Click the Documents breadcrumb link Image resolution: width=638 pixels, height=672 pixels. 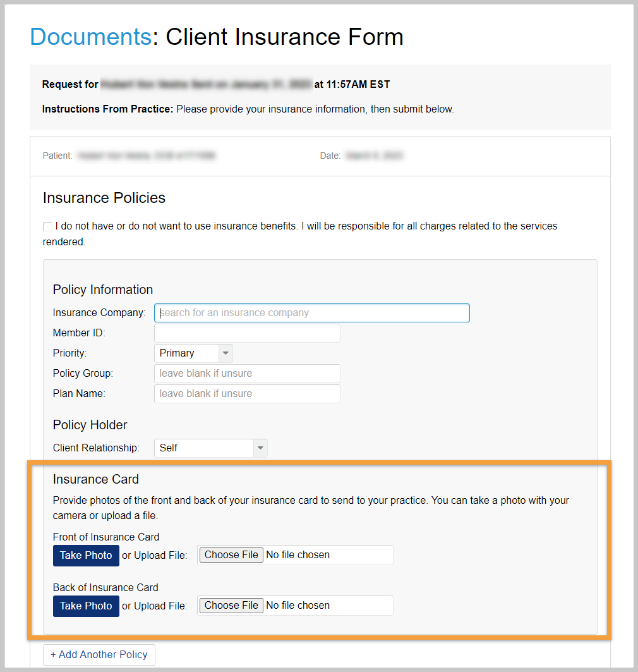coord(90,37)
